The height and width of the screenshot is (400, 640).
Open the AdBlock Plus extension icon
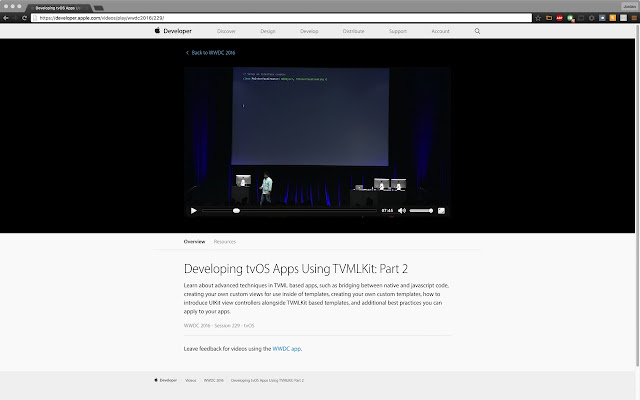560,18
